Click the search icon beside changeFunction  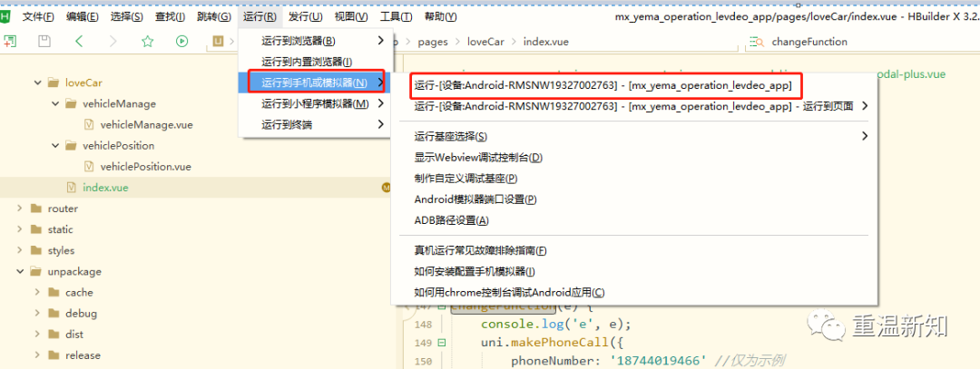coord(756,42)
